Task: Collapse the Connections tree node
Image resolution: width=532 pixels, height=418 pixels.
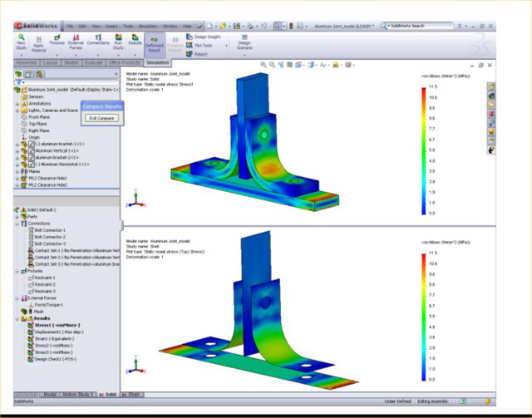Action: 17,223
